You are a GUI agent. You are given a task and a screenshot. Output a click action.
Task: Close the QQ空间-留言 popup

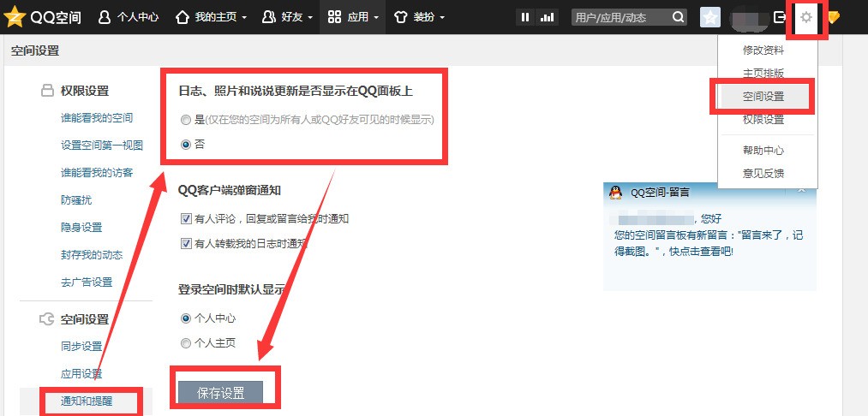[801, 190]
